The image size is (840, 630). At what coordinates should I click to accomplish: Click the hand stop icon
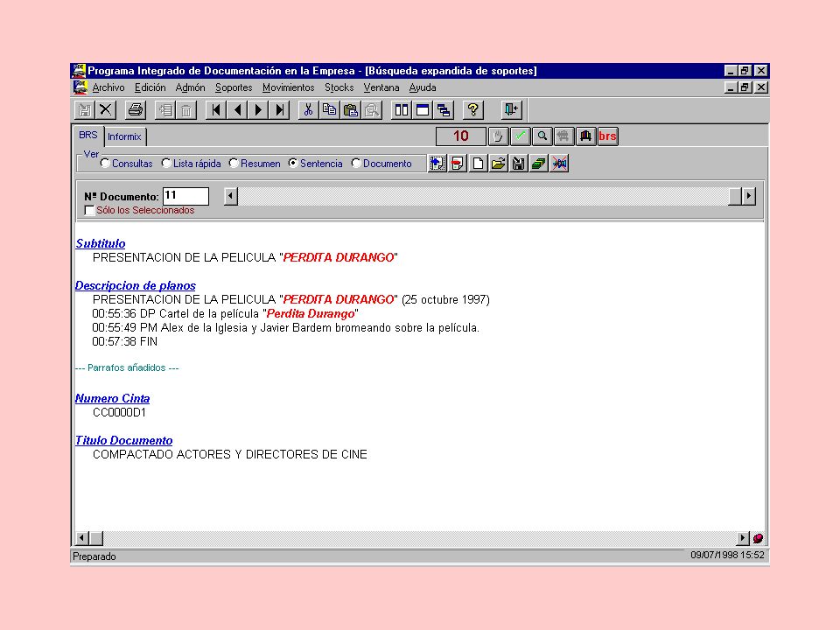pos(498,136)
